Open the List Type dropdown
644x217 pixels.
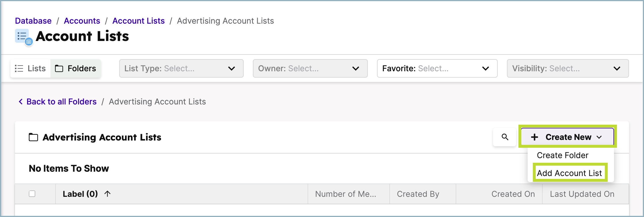pos(181,68)
